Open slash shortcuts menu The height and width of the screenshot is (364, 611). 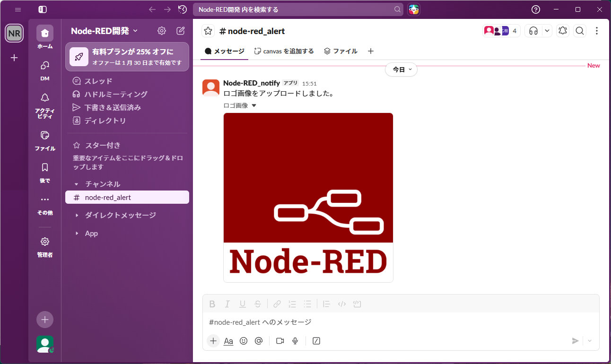316,341
